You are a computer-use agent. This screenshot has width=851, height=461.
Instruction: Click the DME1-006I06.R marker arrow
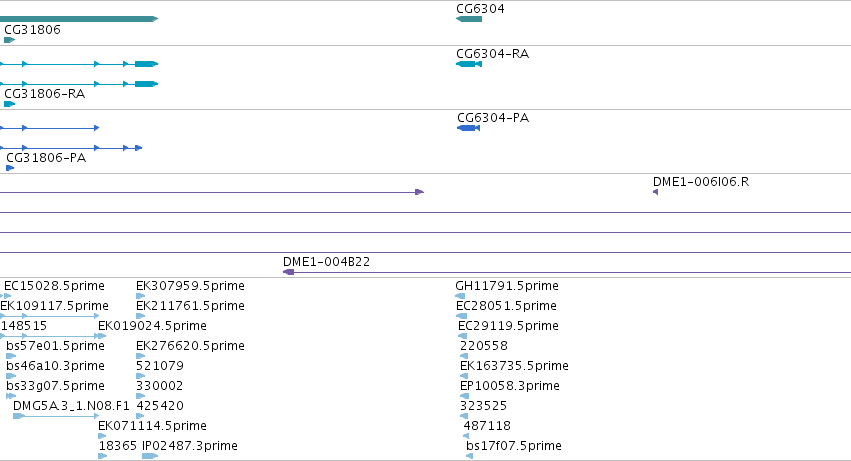coord(656,192)
